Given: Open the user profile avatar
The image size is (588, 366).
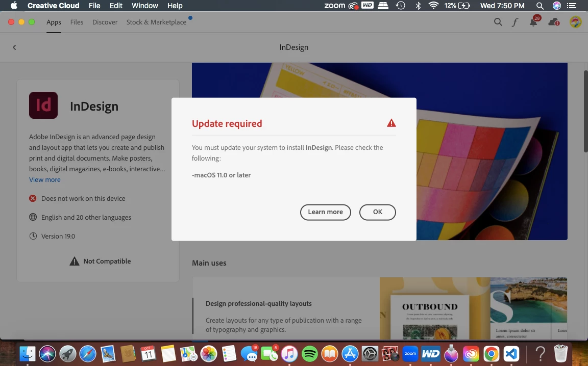Looking at the screenshot, I should pos(575,22).
